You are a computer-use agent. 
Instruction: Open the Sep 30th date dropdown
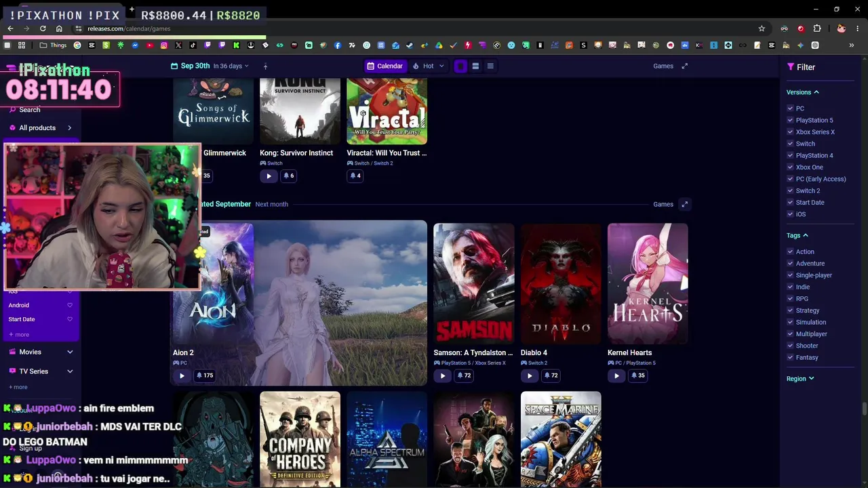pyautogui.click(x=210, y=66)
